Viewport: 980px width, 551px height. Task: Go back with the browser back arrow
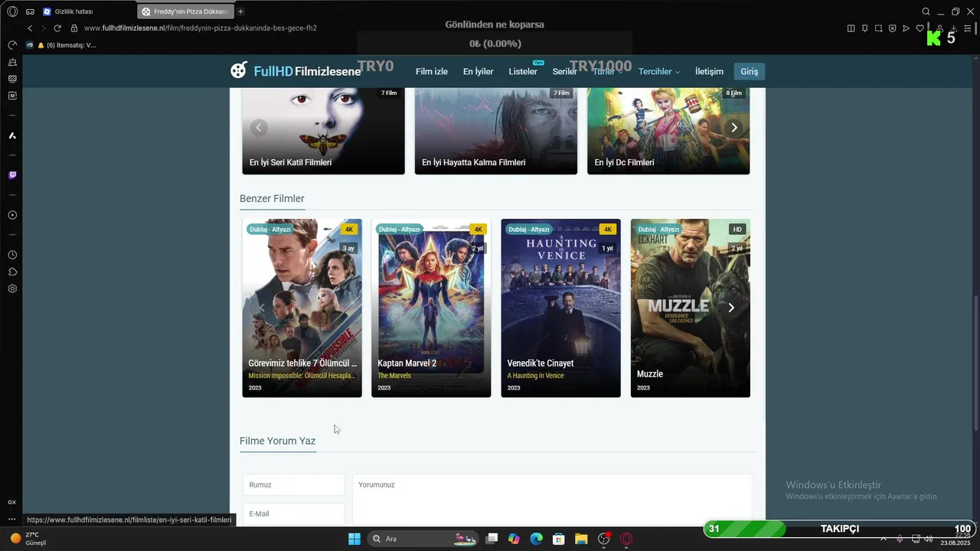click(30, 28)
